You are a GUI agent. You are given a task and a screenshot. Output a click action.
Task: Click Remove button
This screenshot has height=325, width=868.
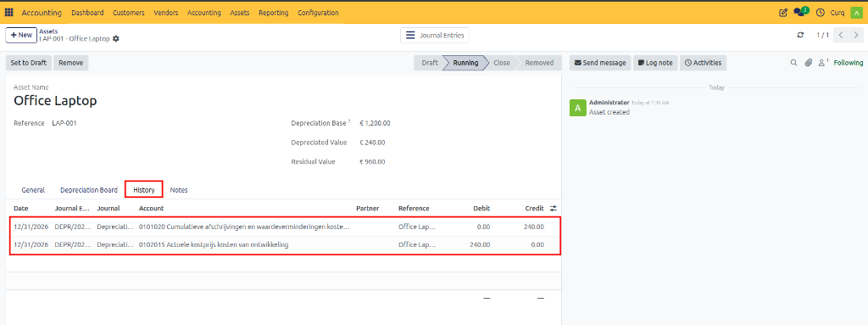pos(71,63)
